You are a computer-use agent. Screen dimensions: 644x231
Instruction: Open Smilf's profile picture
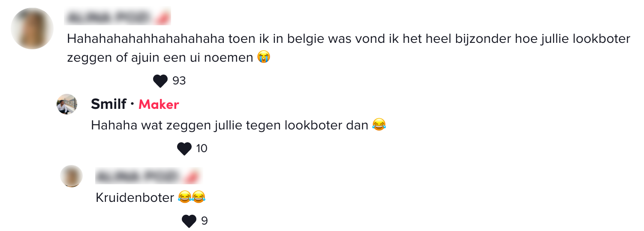tap(67, 104)
